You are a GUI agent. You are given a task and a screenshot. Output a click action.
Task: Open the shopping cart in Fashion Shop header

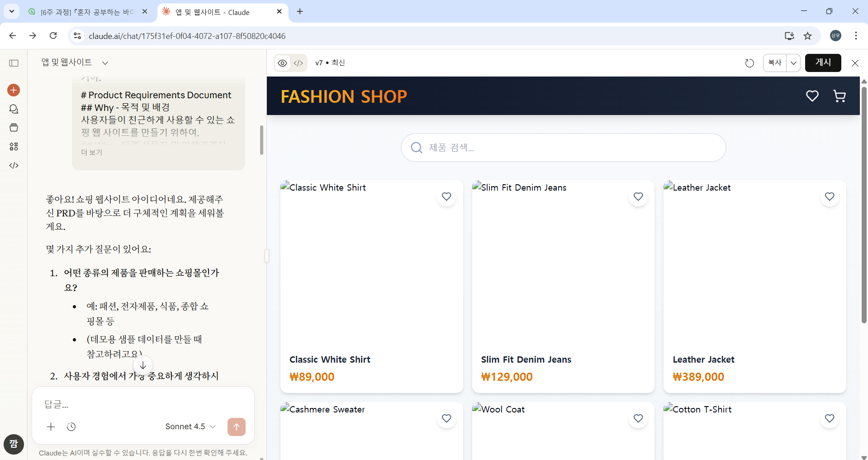point(840,96)
